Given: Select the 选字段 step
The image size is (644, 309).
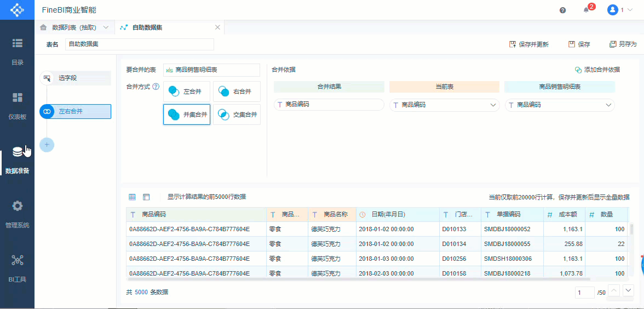Looking at the screenshot, I should pos(76,78).
